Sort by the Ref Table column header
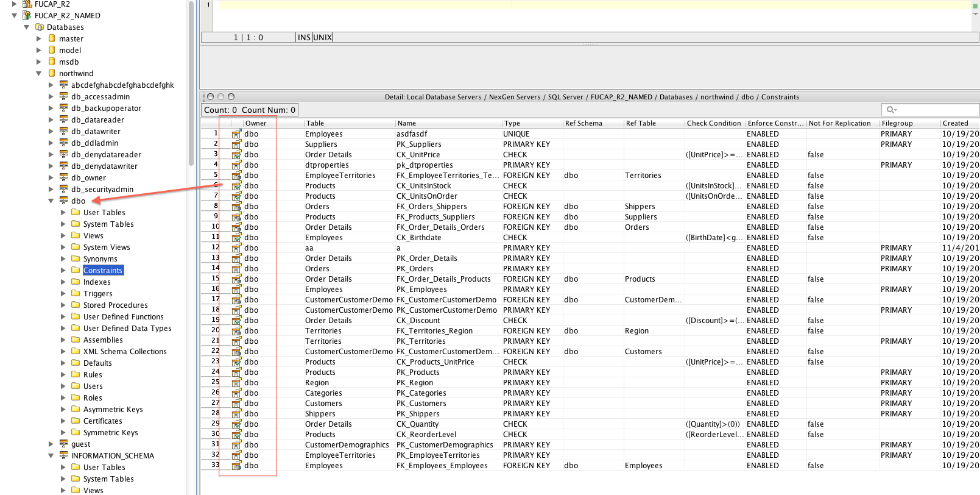This screenshot has height=495, width=980. [654, 123]
